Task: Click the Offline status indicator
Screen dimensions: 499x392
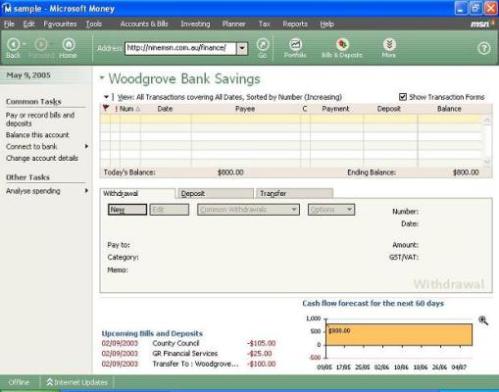Action: [x=19, y=382]
